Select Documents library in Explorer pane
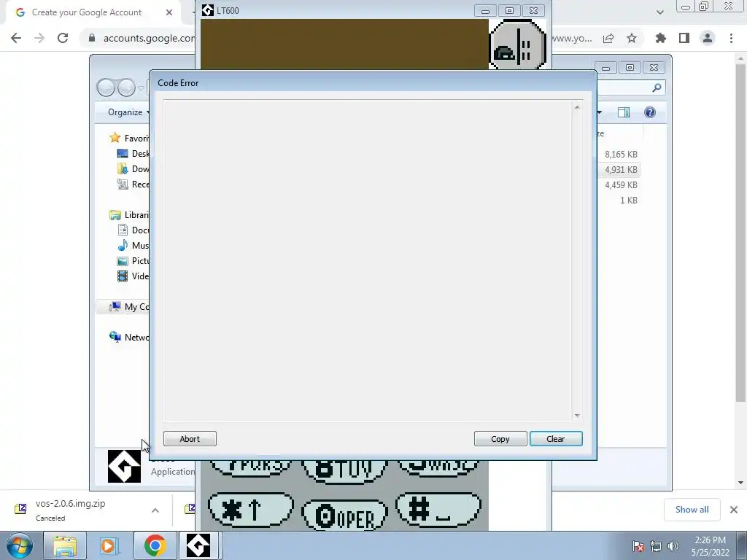This screenshot has height=560, width=747. (x=133, y=230)
